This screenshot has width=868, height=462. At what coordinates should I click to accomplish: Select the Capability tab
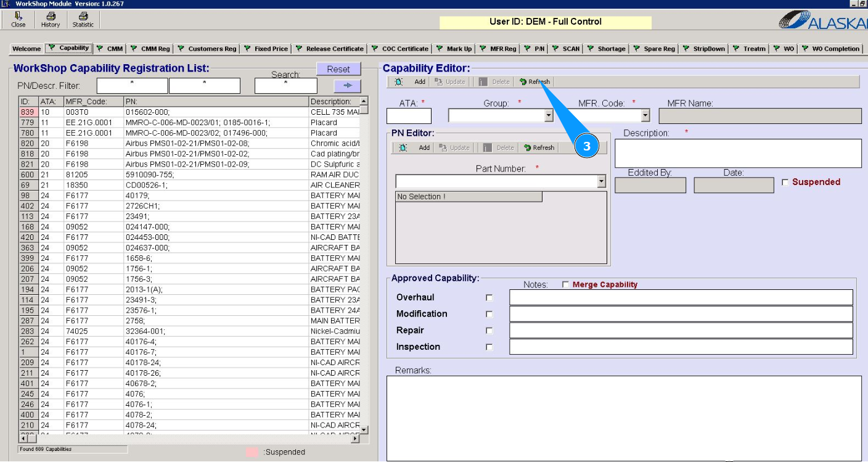pyautogui.click(x=69, y=48)
